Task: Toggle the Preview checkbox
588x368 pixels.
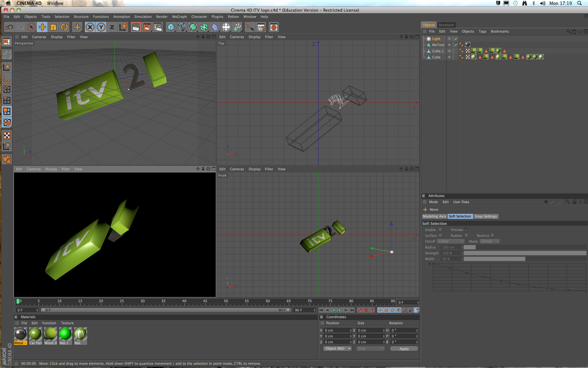Action: tap(466, 230)
